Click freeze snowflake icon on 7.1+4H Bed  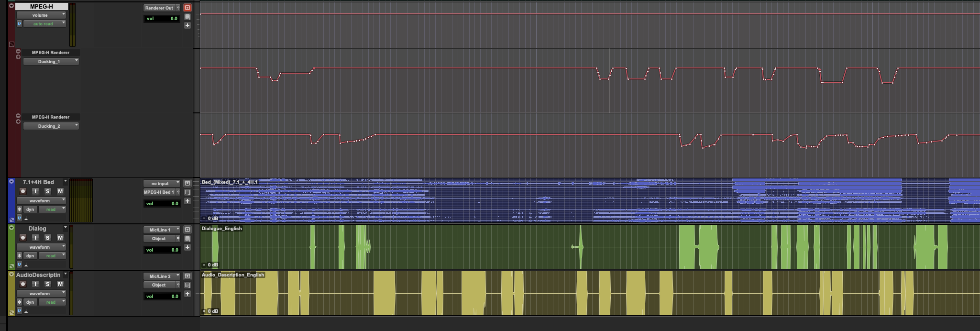click(20, 209)
